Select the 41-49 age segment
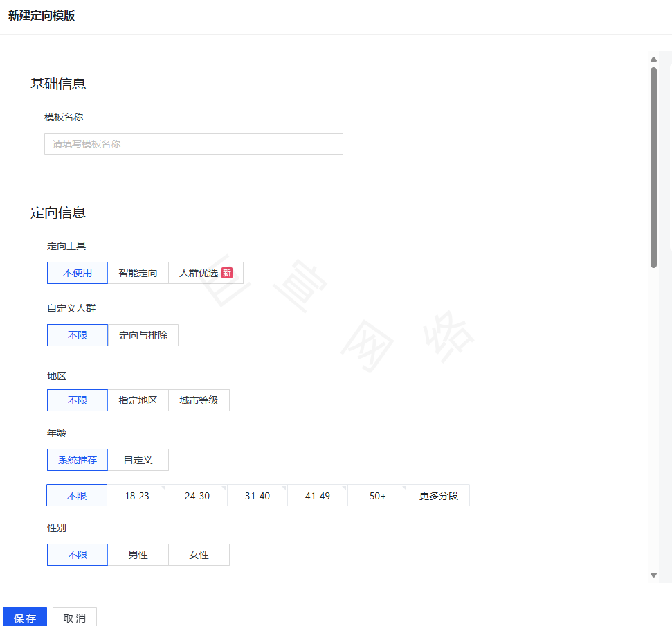Image resolution: width=672 pixels, height=626 pixels. coord(317,495)
